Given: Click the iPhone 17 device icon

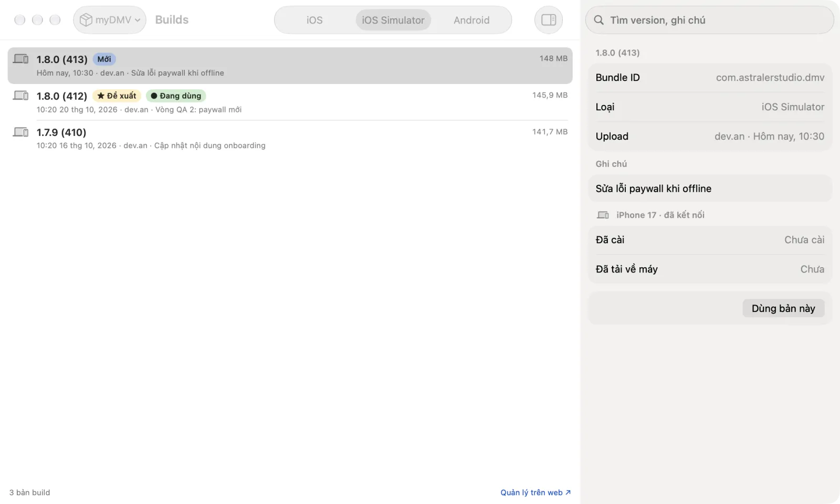Looking at the screenshot, I should coord(603,215).
